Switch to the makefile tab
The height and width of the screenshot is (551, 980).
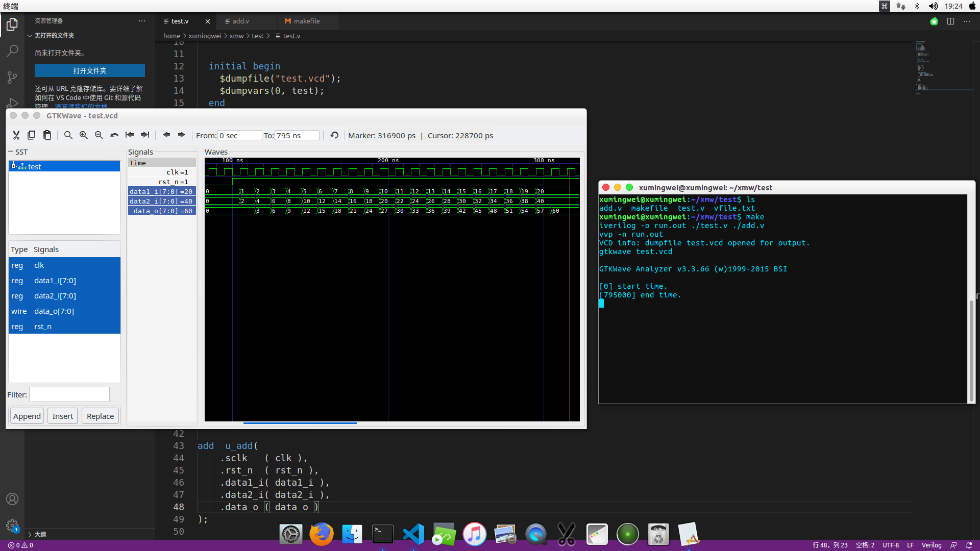pyautogui.click(x=306, y=21)
